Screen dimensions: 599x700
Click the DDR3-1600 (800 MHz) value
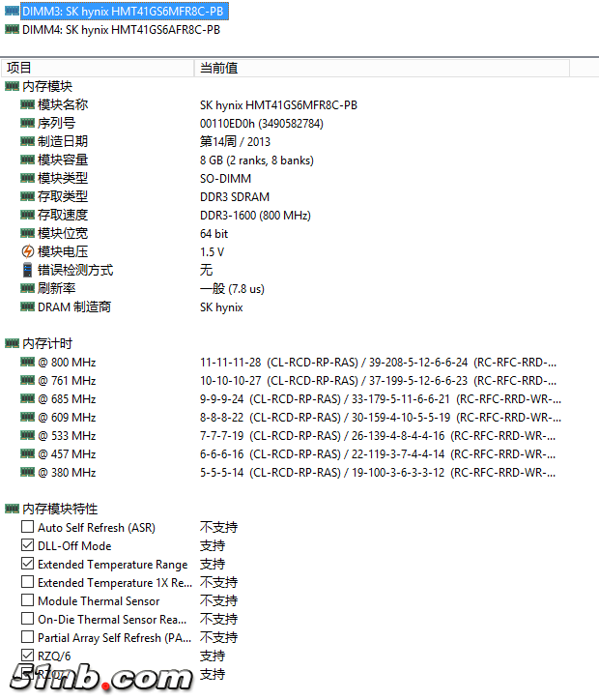coord(256,216)
